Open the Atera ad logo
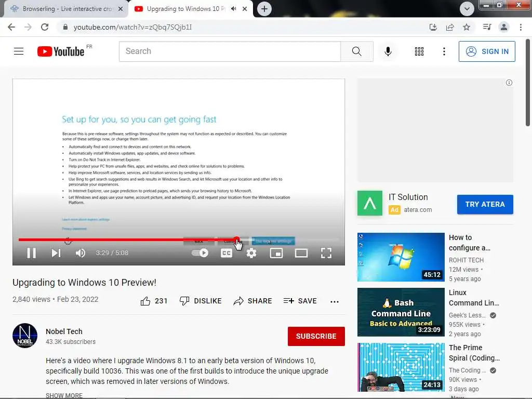 coord(370,203)
